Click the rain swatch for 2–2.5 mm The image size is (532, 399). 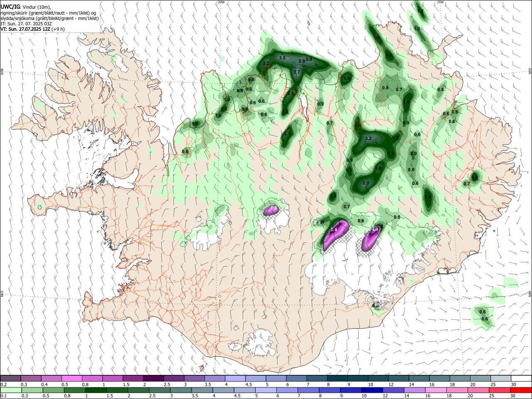pyautogui.click(x=138, y=390)
